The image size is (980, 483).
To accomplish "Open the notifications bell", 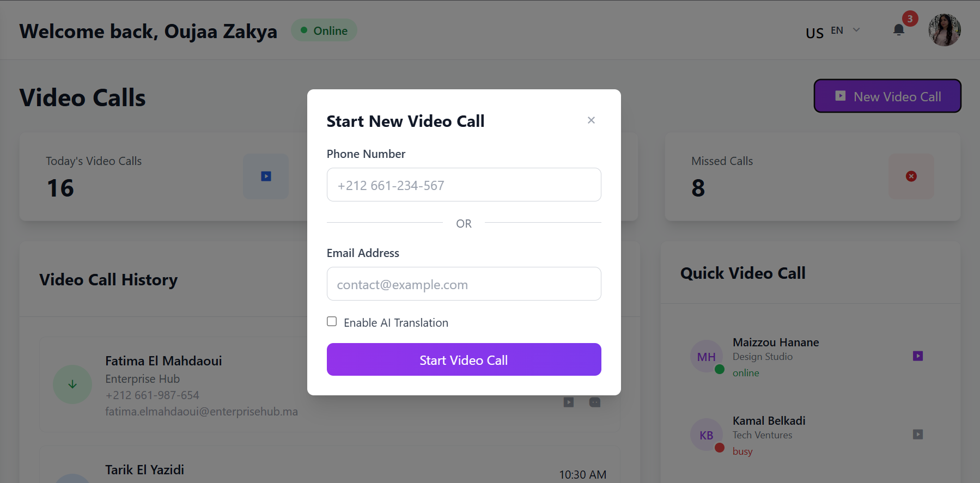I will [x=899, y=30].
